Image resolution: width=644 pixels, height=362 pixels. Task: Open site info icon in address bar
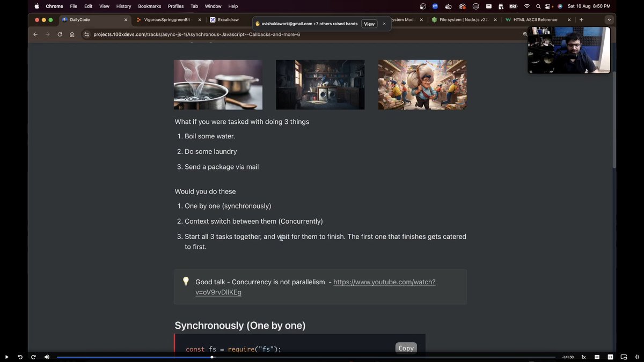tap(87, 34)
